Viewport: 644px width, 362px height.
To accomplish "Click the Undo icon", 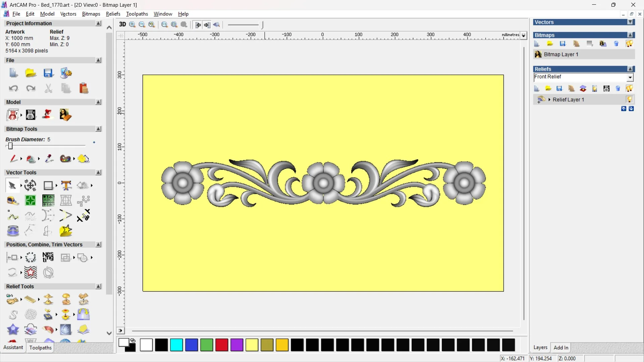I will point(13,88).
